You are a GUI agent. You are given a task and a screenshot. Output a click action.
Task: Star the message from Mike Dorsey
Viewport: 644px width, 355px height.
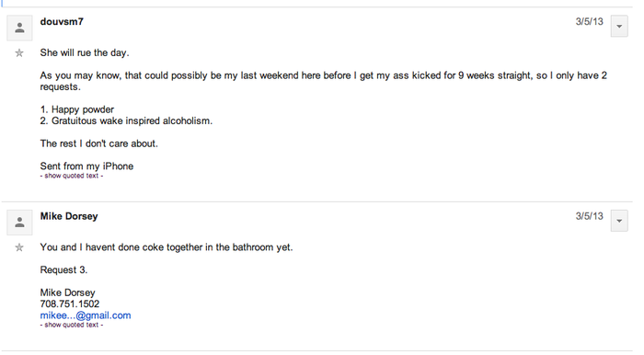19,247
